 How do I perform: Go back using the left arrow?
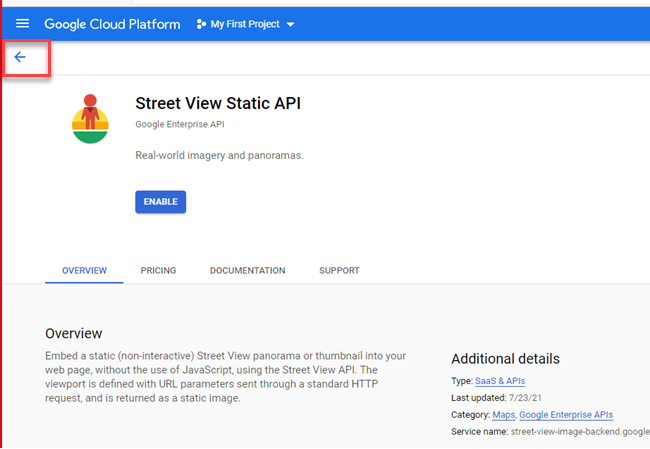[20, 57]
